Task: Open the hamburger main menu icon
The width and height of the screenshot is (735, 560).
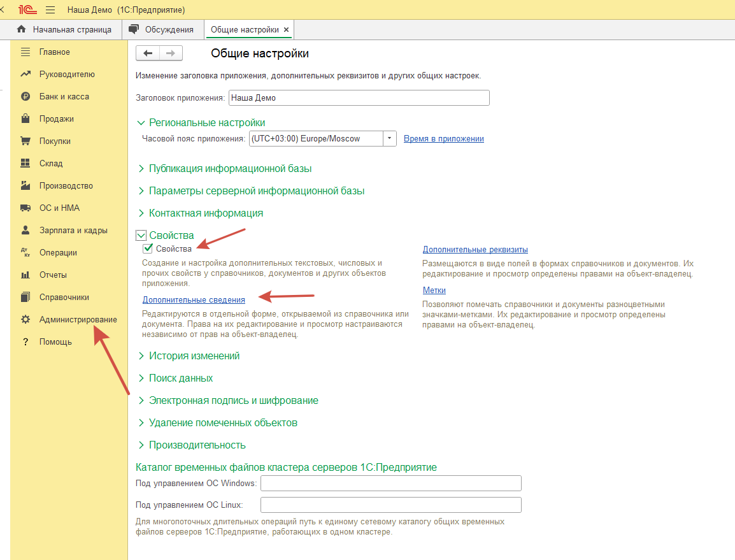Action: (x=51, y=10)
